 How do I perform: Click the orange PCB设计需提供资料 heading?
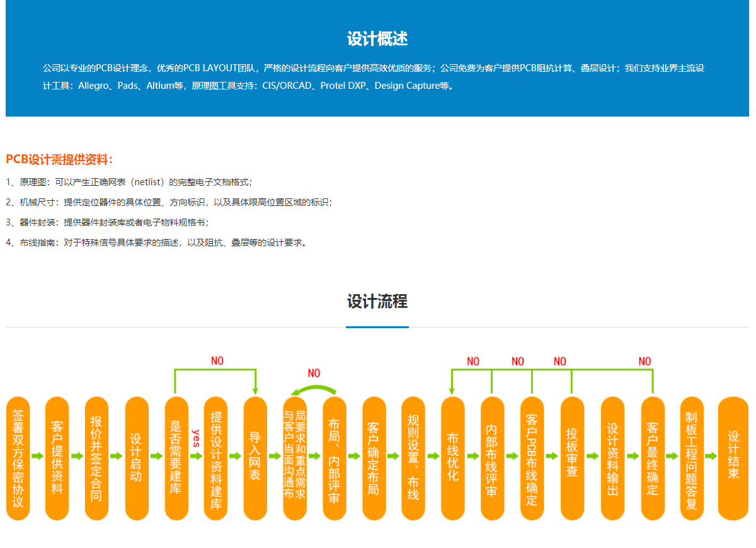(59, 159)
